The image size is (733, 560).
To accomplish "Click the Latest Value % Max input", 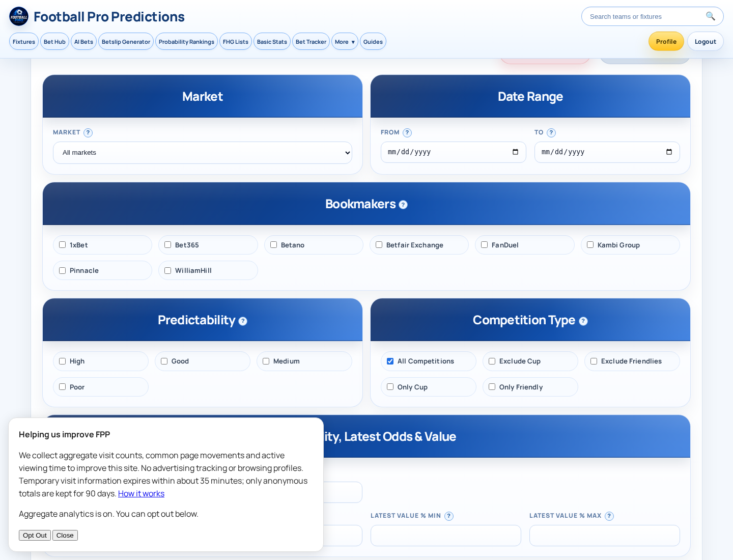I will (605, 536).
